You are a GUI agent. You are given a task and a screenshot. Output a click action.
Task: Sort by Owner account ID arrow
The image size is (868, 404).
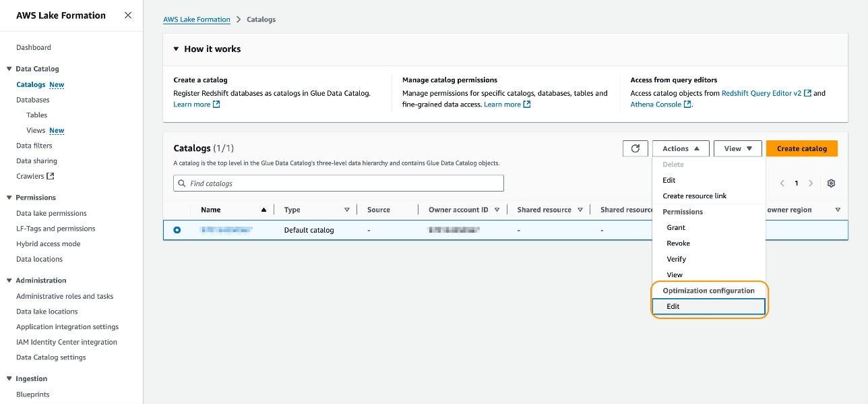(497, 210)
